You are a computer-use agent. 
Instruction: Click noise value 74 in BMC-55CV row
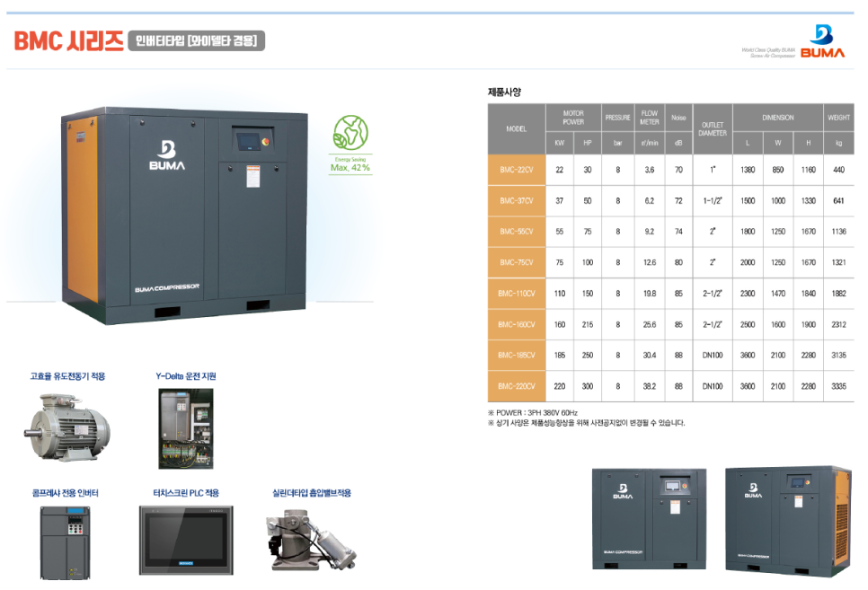point(678,232)
